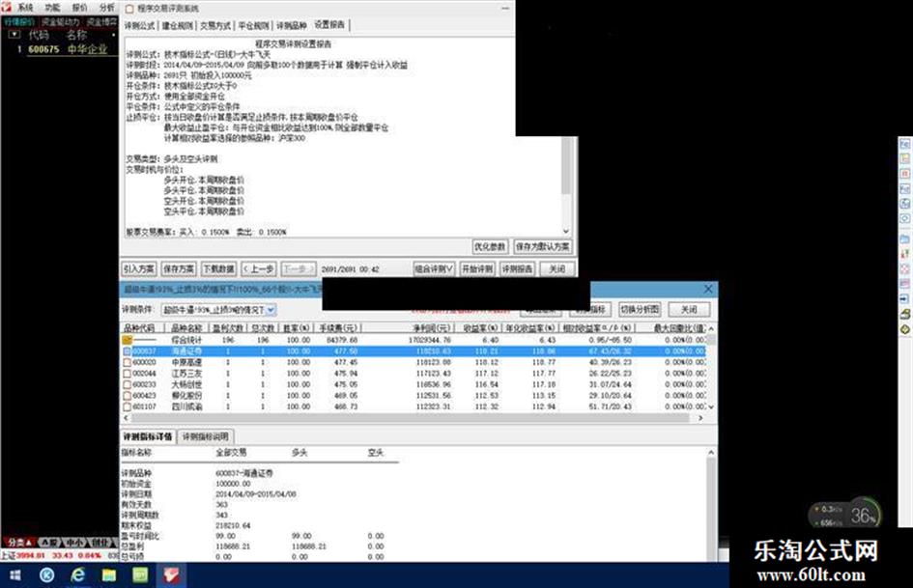The width and height of the screenshot is (913, 588).
Task: Sort by the 品种名称 column header
Action: tap(185, 328)
